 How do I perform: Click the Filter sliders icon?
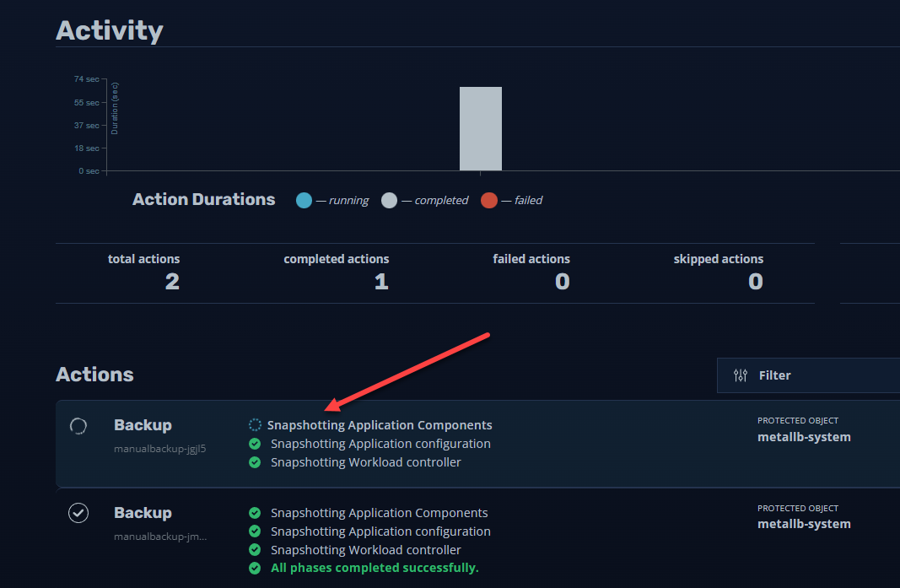[x=741, y=375]
